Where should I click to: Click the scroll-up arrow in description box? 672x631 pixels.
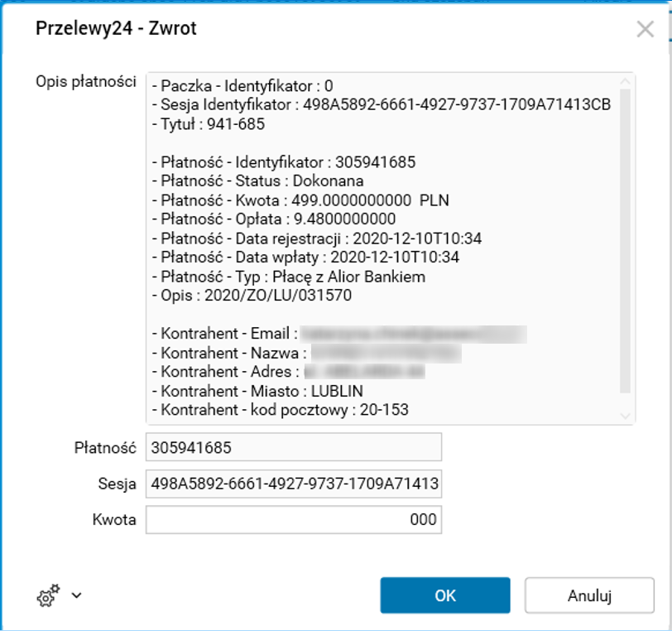click(626, 80)
